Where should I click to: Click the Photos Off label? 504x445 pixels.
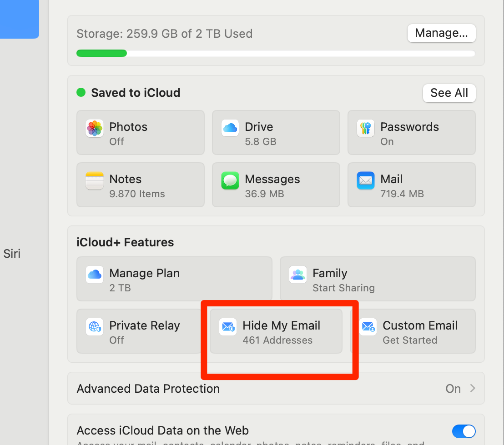click(x=116, y=141)
